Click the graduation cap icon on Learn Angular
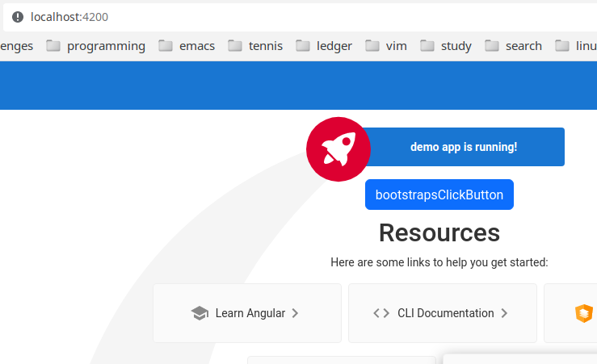The width and height of the screenshot is (597, 364). point(200,313)
